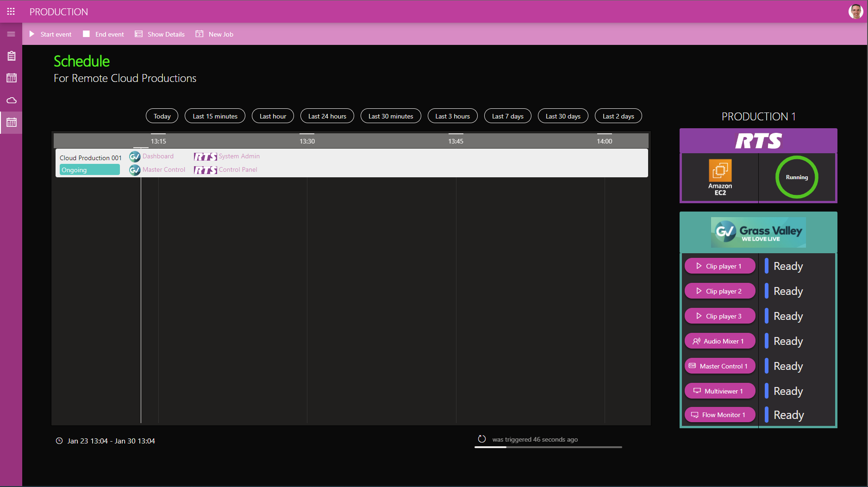Viewport: 868px width, 487px height.
Task: Click the large RTS header logo
Action: point(758,141)
